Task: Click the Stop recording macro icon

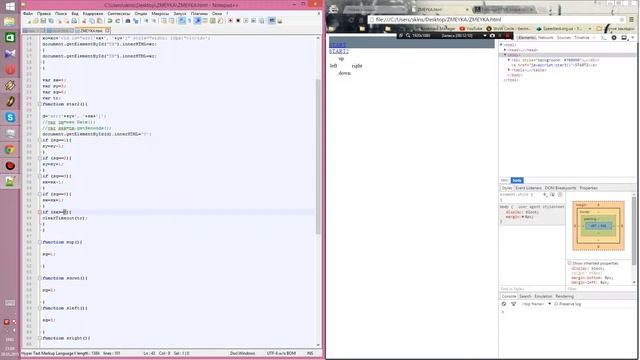Action: (x=238, y=21)
